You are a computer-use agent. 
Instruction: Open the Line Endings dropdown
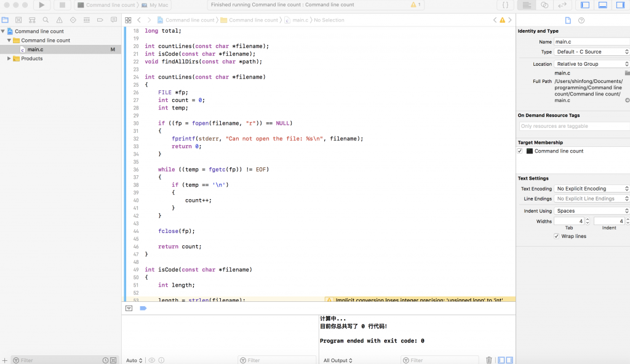click(591, 199)
